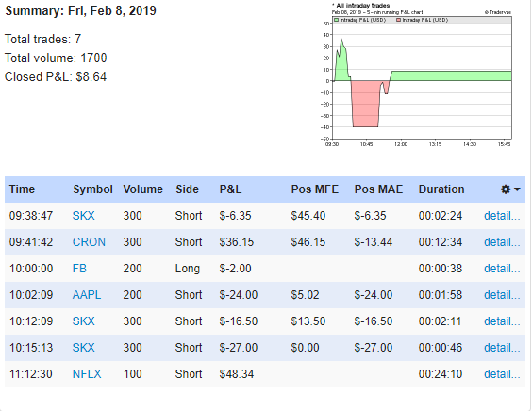Sort table by Pos MAE column header
The height and width of the screenshot is (411, 532).
tap(378, 189)
